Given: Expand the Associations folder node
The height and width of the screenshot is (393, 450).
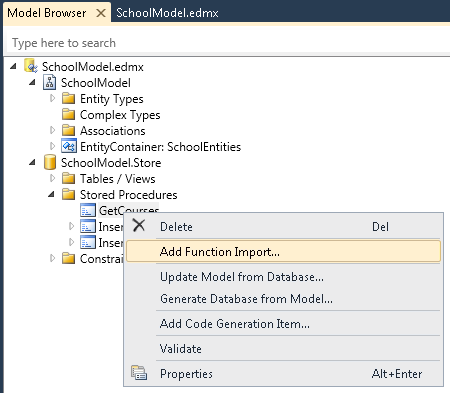Looking at the screenshot, I should [x=52, y=130].
